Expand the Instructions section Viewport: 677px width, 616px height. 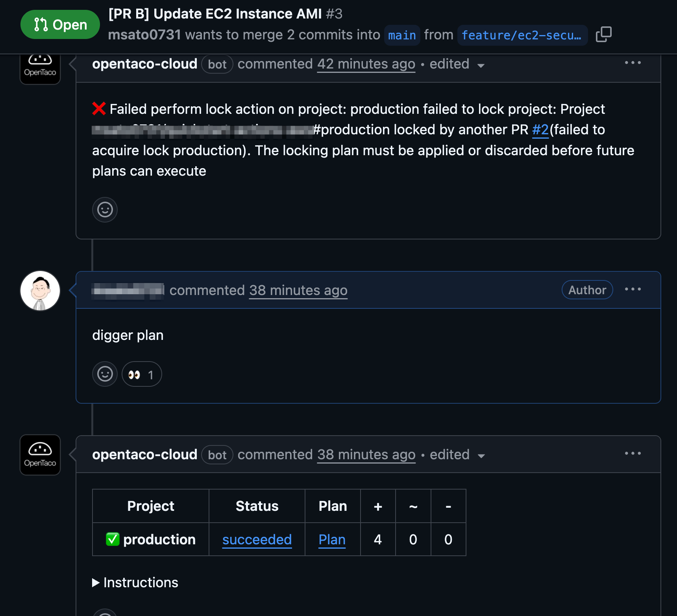tap(135, 583)
